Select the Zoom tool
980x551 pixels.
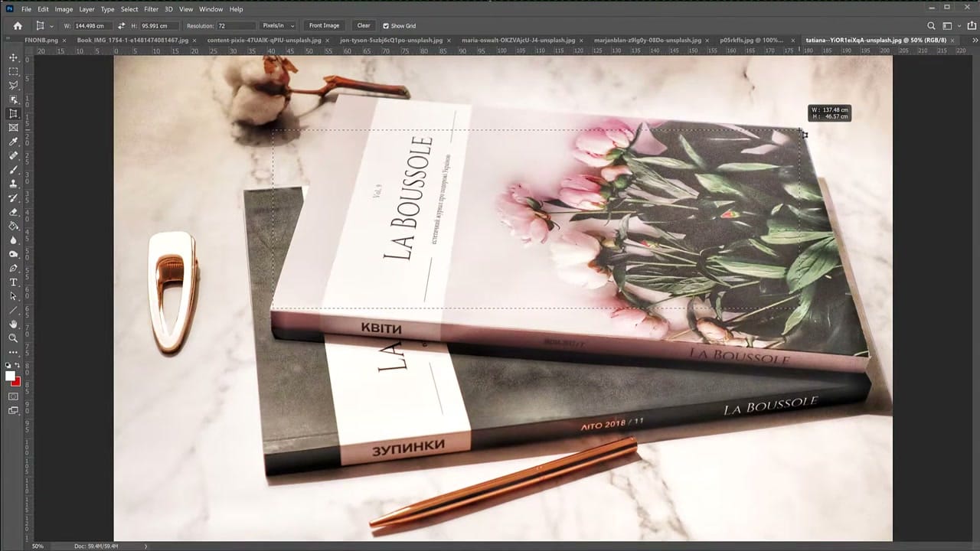(13, 338)
